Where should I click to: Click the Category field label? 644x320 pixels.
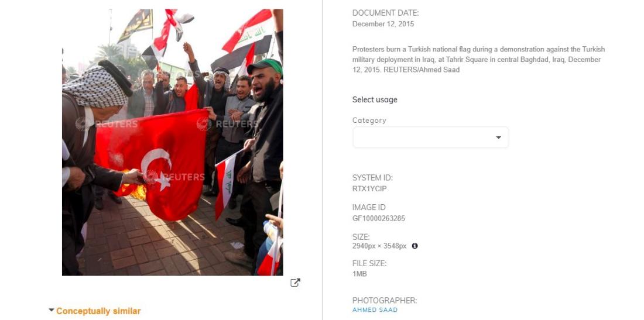369,121
